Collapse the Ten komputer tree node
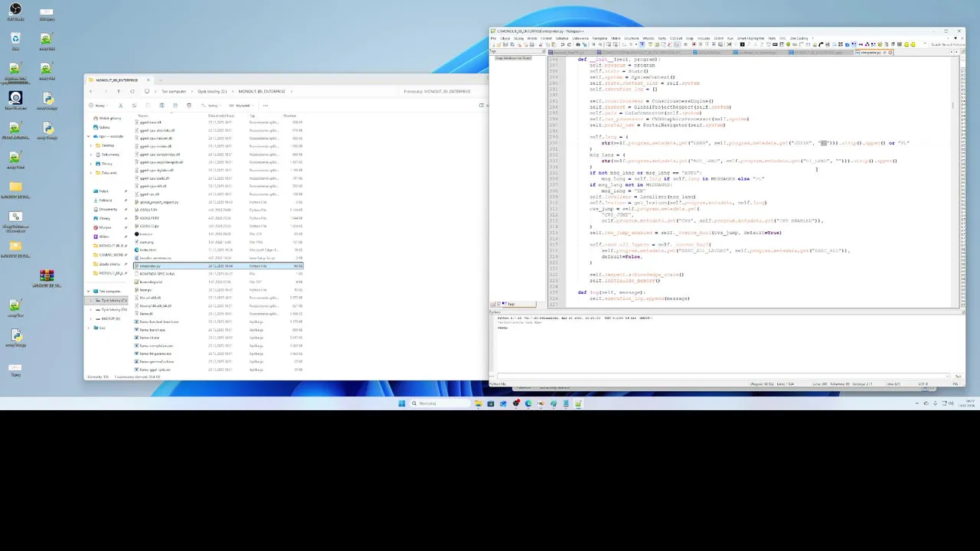 88,292
